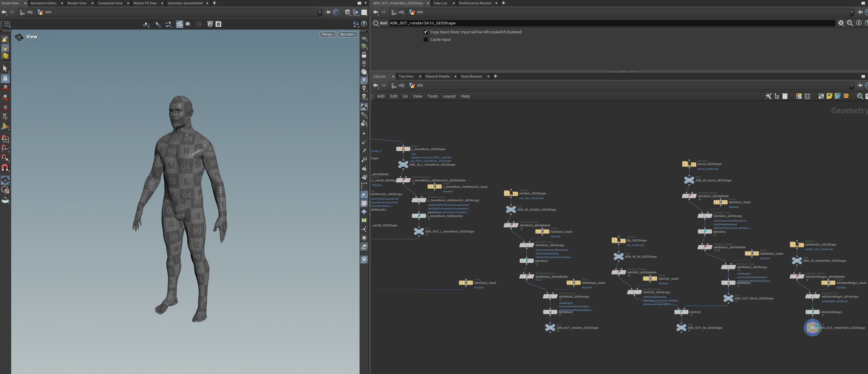Click the background image icon in network toolbar
This screenshot has height=374, width=868.
pyautogui.click(x=837, y=96)
